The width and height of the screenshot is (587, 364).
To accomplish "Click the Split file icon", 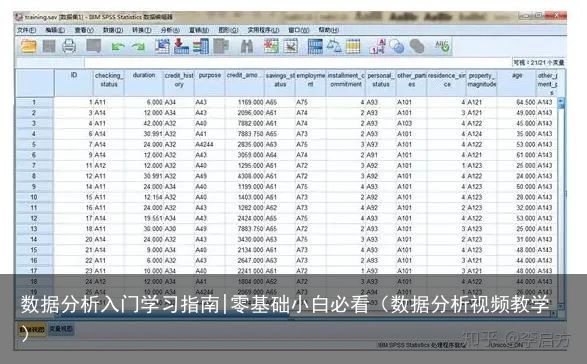I will click(x=315, y=46).
